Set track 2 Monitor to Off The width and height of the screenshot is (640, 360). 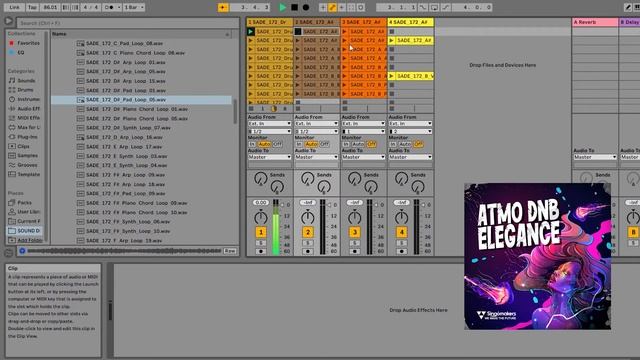point(324,144)
